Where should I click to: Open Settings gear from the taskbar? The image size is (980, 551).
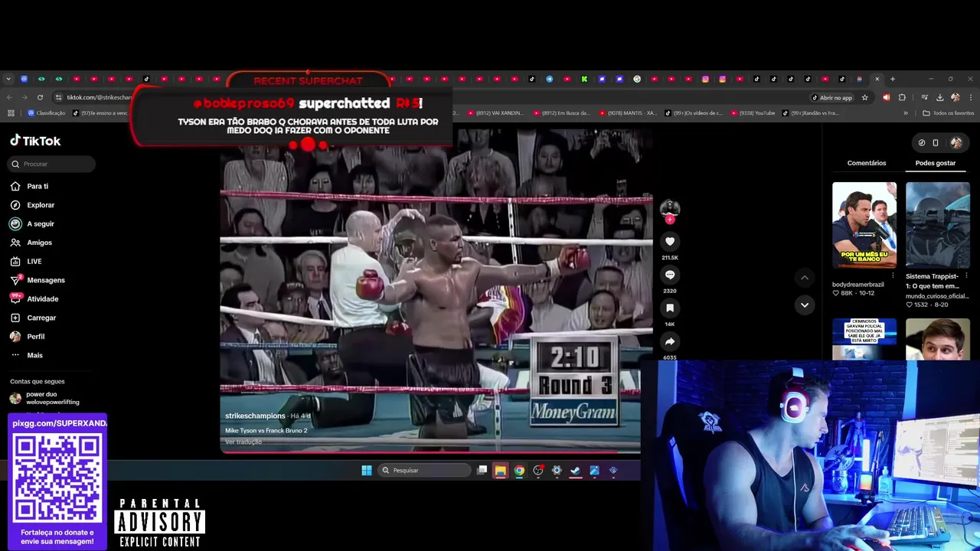pos(557,471)
